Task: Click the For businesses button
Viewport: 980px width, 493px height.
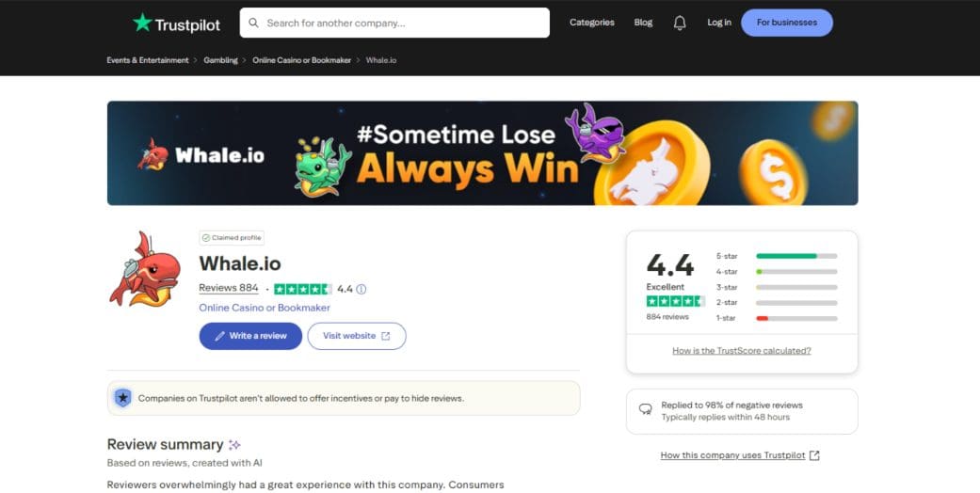Action: [x=786, y=23]
